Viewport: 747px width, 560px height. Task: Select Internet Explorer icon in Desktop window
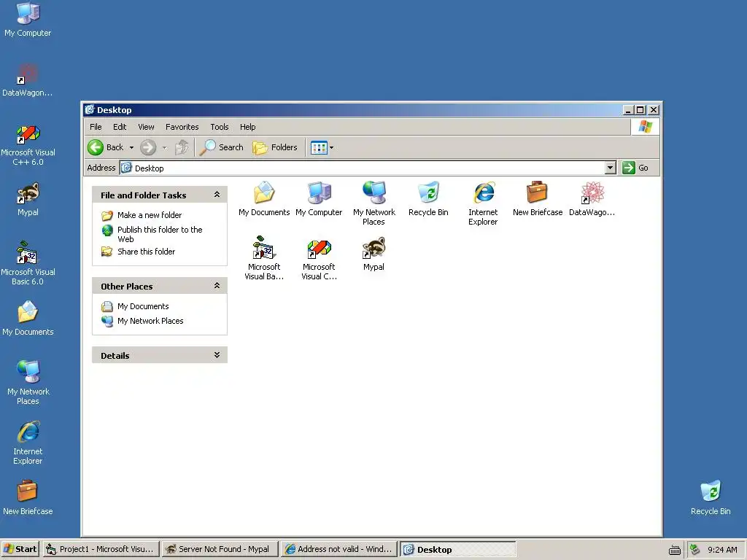(x=483, y=203)
